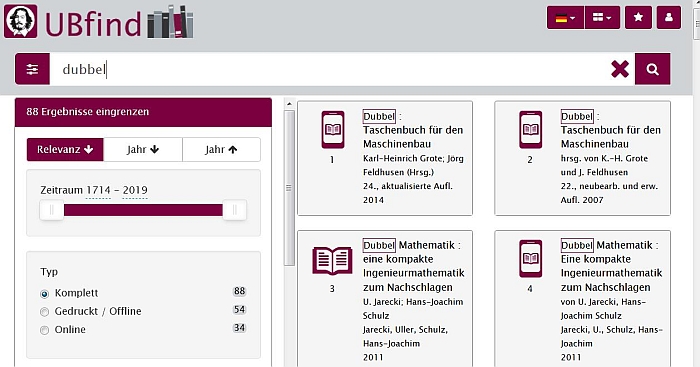Screen dimensions: 700x367
Task: Edit the end year 2019
Action: click(135, 190)
